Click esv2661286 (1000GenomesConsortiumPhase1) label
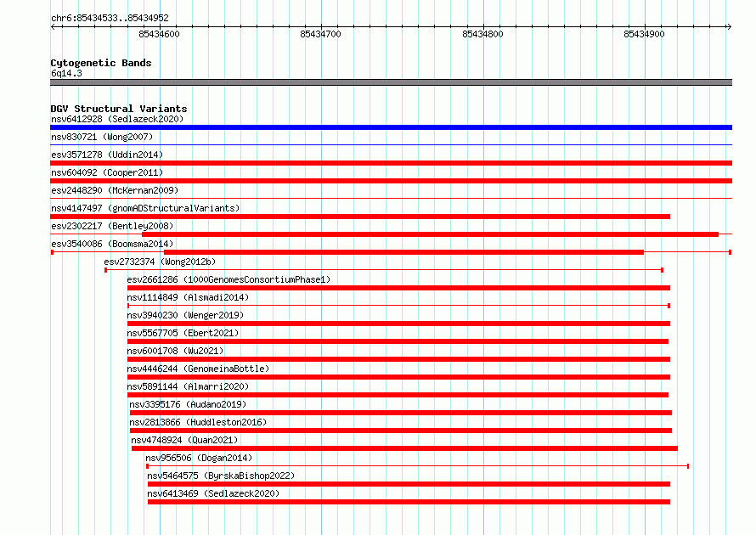Viewport: 756px width, 535px height. tap(228, 279)
